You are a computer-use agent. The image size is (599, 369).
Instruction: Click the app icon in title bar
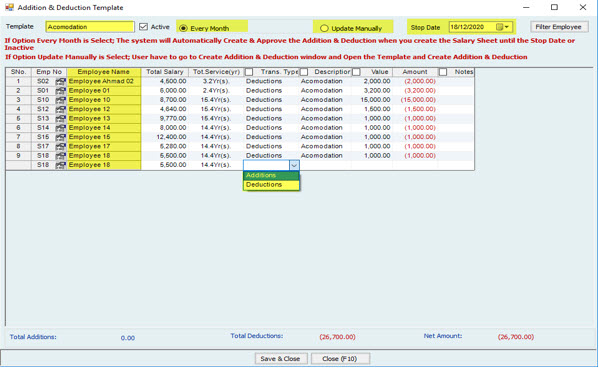pos(10,7)
